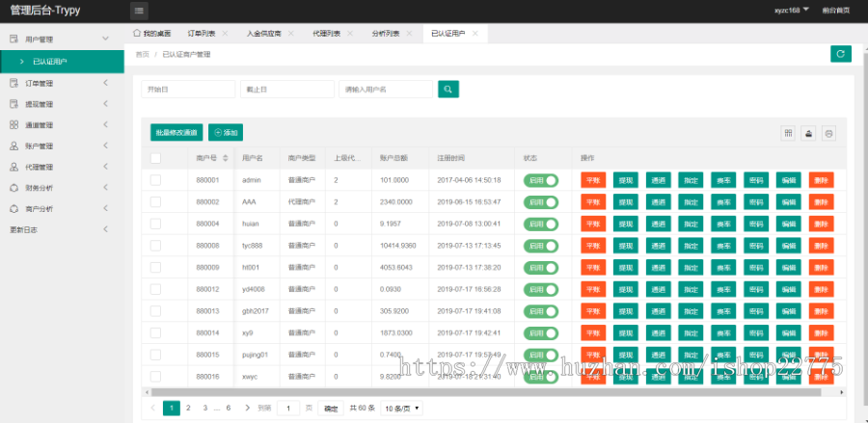Go to page 2 in pagination
Viewport: 868px width, 423px height.
coord(188,409)
